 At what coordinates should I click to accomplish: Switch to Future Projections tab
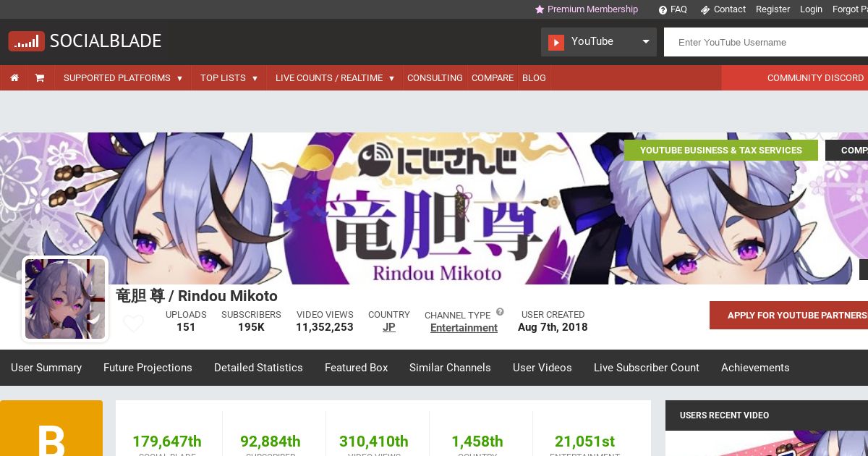click(x=148, y=368)
